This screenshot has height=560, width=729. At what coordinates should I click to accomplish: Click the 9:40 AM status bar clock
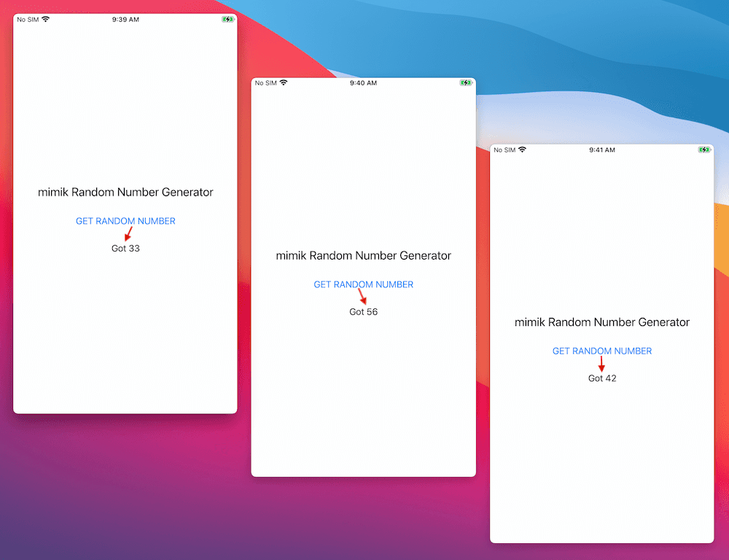tap(363, 83)
